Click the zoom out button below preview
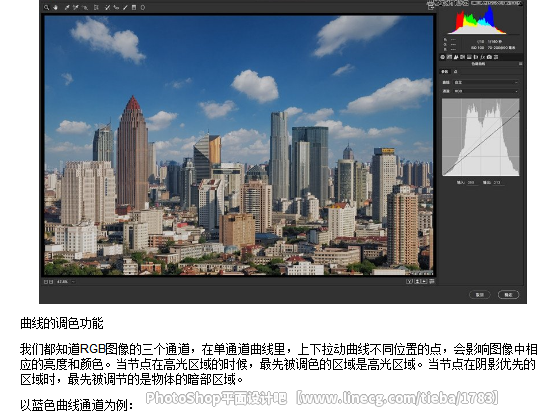Image resolution: width=554 pixels, height=417 pixels. [x=46, y=282]
